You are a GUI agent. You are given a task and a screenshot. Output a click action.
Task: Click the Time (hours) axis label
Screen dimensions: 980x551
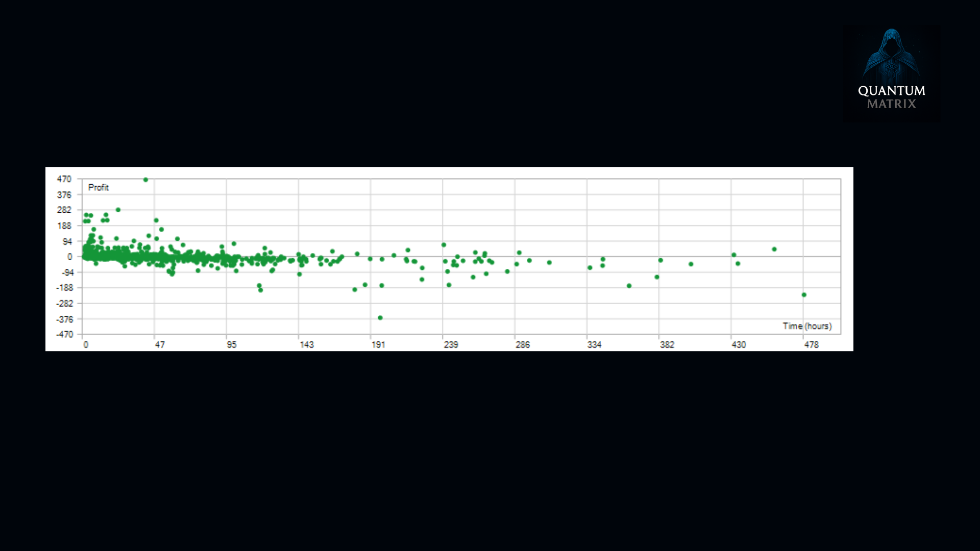[807, 326]
